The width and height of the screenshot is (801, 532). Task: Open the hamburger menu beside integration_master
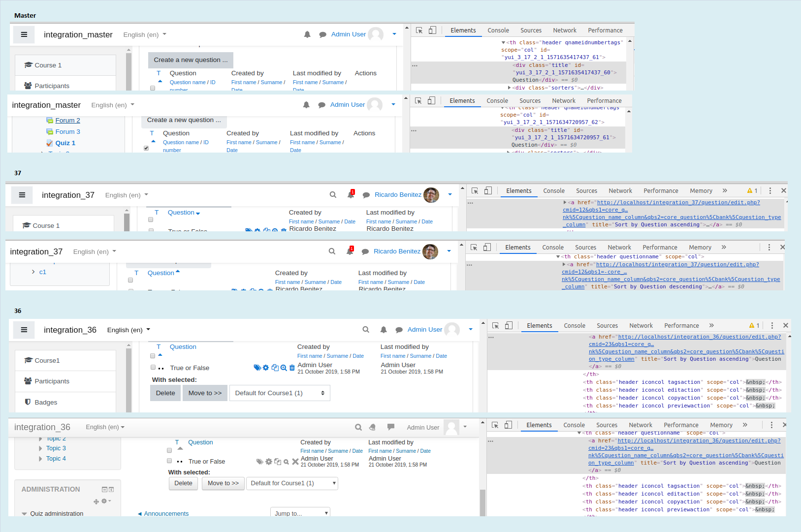point(24,34)
